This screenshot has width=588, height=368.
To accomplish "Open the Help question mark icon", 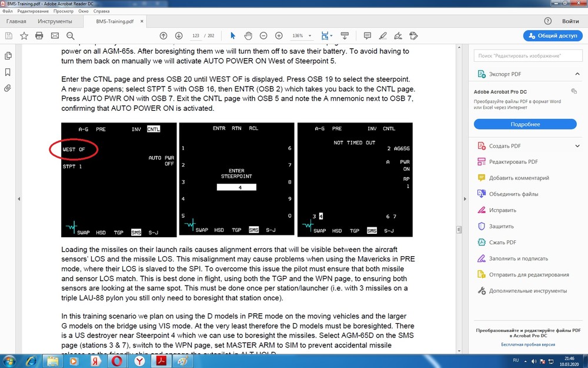I will click(x=547, y=21).
